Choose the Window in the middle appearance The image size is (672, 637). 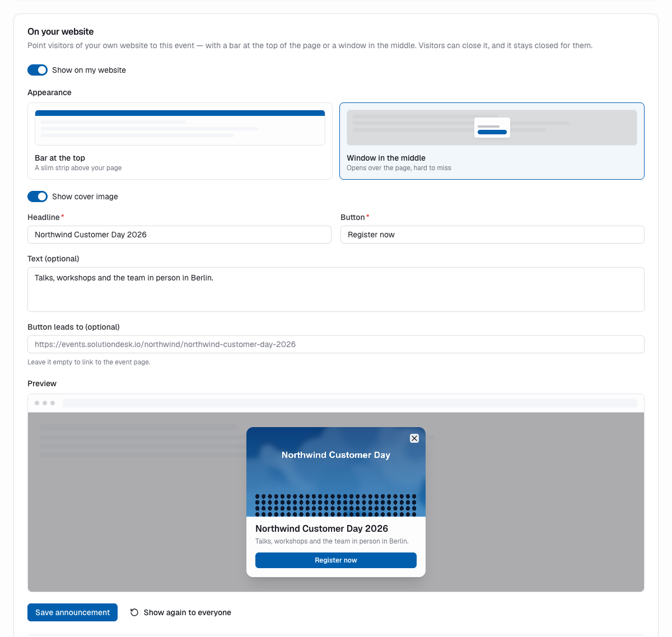492,141
